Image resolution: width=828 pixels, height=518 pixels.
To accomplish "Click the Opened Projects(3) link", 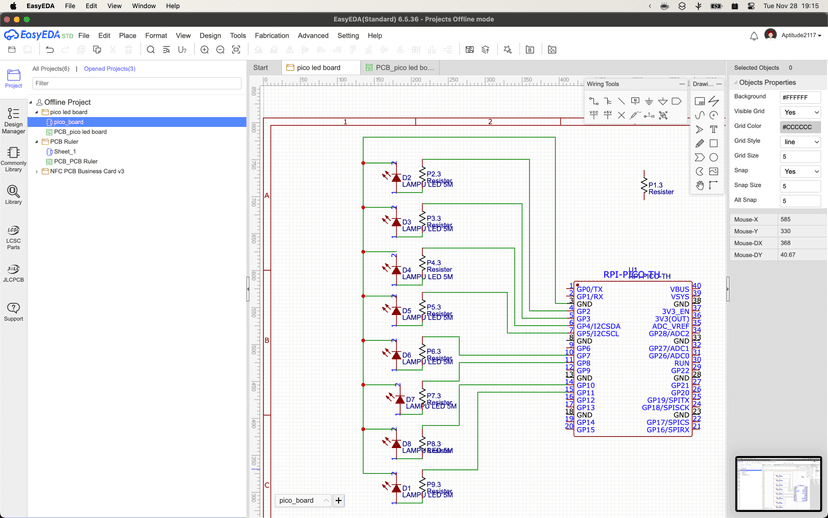I will [109, 69].
